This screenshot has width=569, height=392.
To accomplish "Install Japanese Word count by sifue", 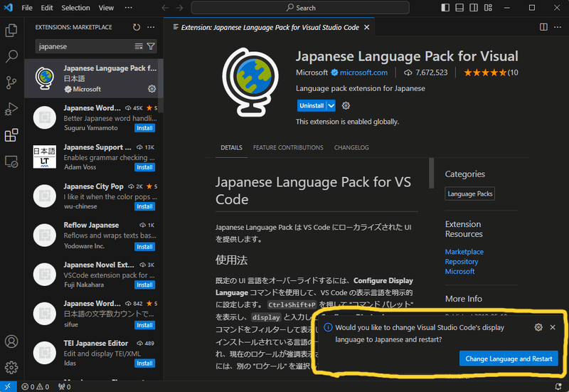I will coord(145,325).
